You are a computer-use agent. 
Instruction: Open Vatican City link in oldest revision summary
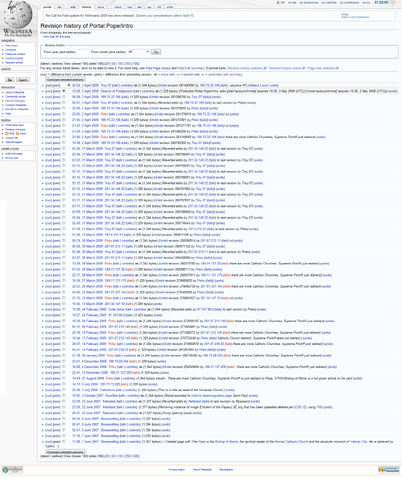pos(358,441)
